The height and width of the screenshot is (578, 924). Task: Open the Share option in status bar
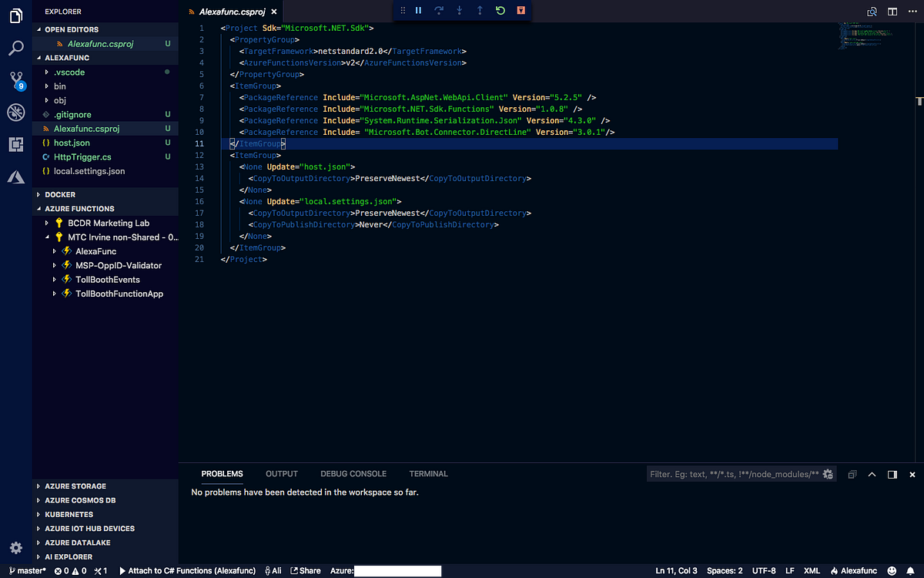pos(305,570)
